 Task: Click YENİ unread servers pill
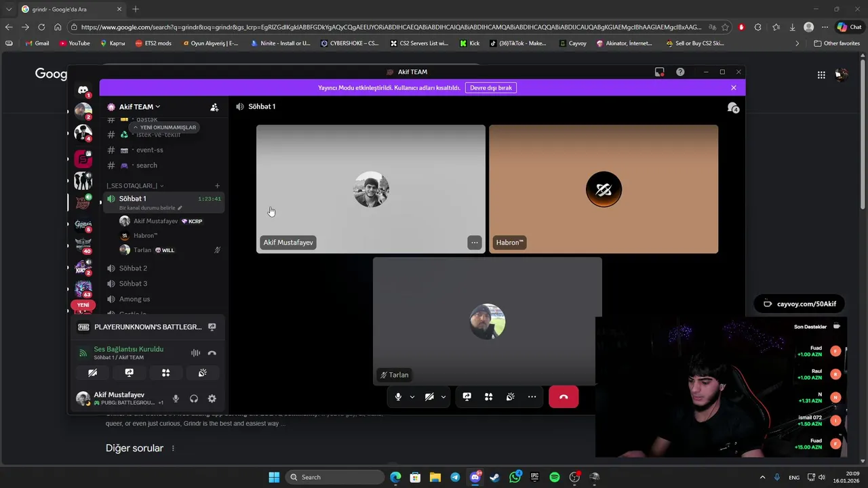pos(83,305)
